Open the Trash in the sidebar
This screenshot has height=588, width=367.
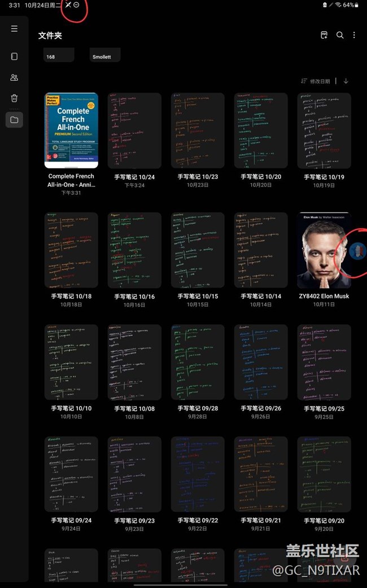coord(14,98)
